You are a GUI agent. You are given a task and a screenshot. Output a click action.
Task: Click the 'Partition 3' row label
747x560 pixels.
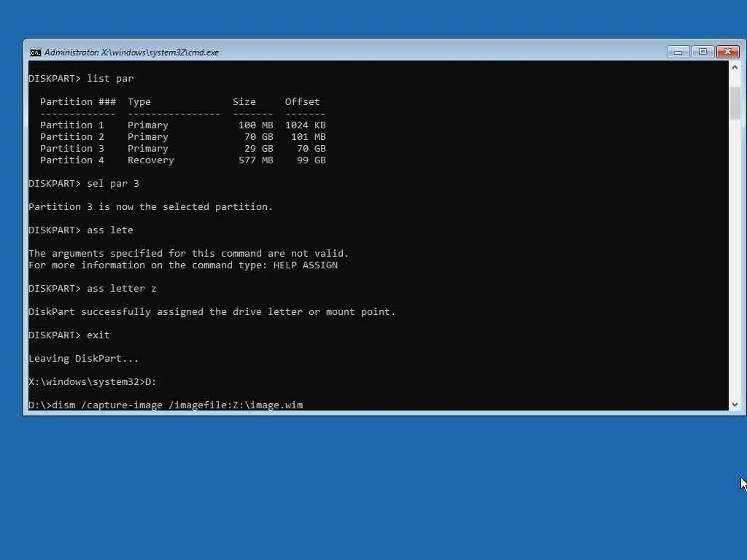click(x=72, y=148)
